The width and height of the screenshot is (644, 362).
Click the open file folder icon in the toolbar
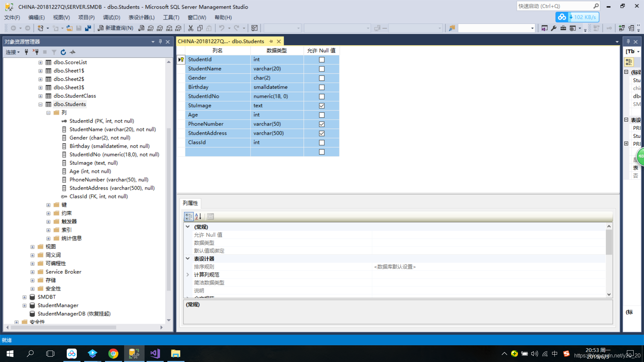point(69,28)
